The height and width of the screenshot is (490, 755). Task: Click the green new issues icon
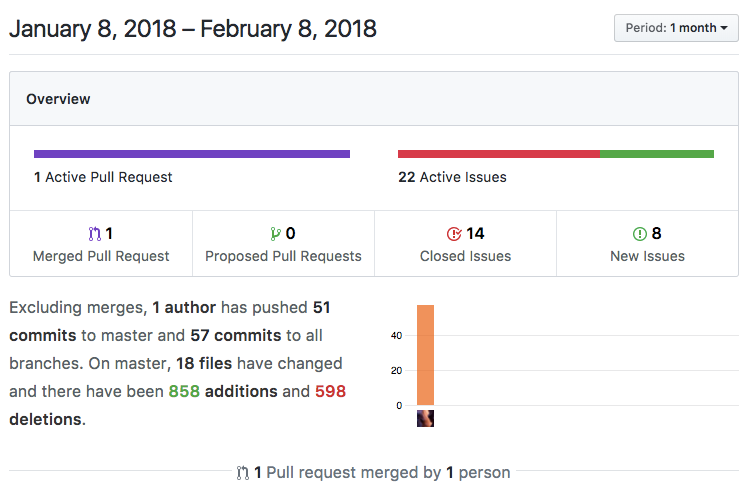(639, 234)
